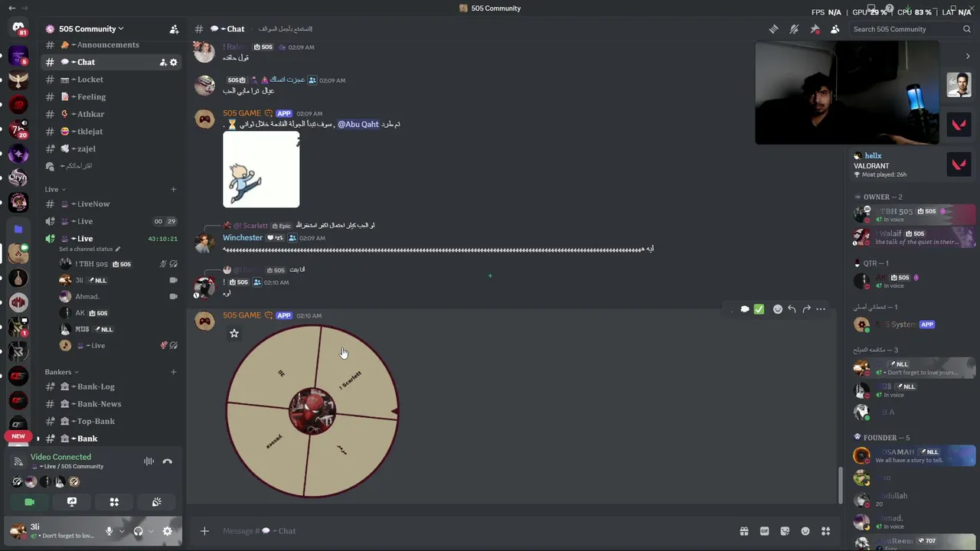Open sticker picker in message bar
Image resolution: width=980 pixels, height=551 pixels.
point(785,531)
